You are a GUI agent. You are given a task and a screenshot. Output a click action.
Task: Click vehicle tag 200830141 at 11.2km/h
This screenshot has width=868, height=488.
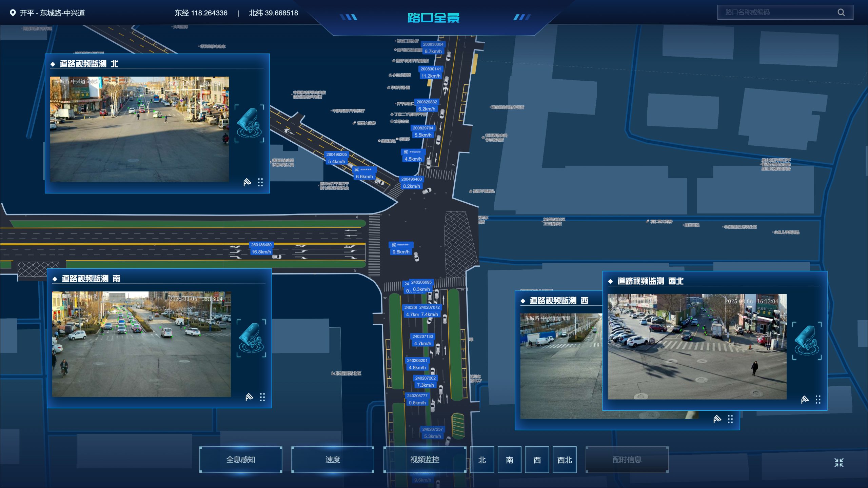(x=431, y=73)
